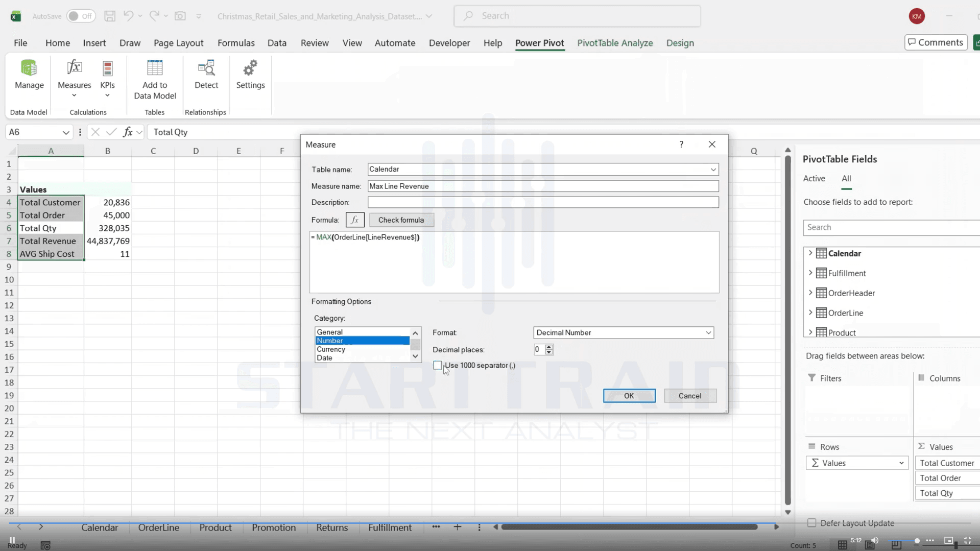
Task: Select the Total Revenue cell in column A
Action: (x=51, y=241)
